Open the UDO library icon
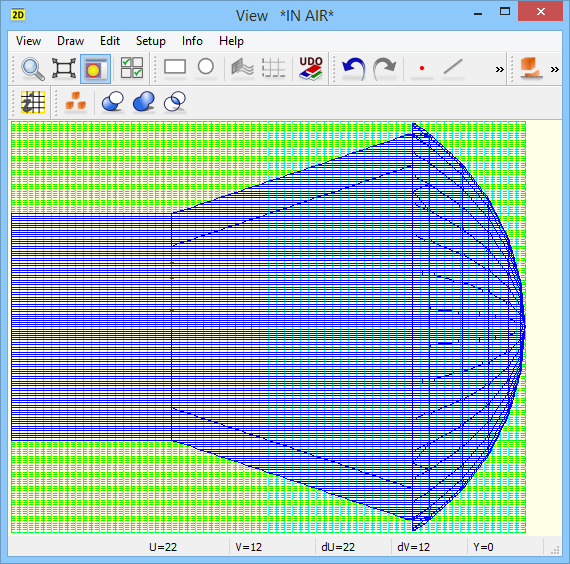The height and width of the screenshot is (564, 570). (x=311, y=68)
